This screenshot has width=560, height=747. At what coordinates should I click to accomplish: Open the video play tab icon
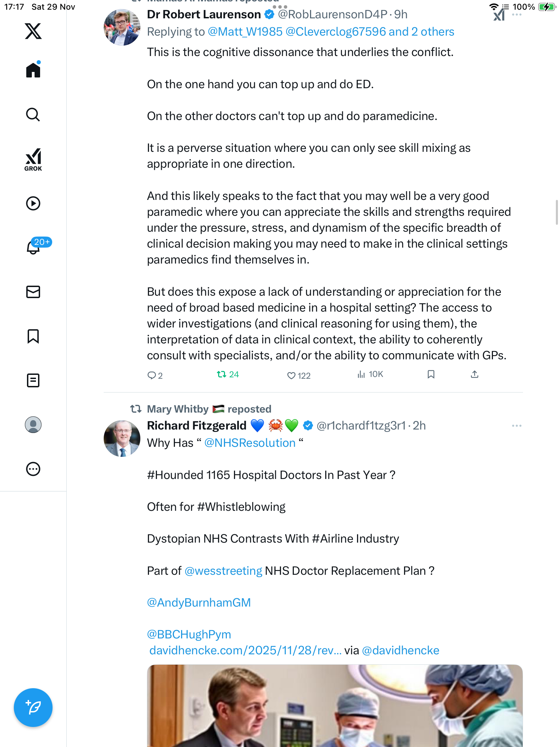coord(33,203)
